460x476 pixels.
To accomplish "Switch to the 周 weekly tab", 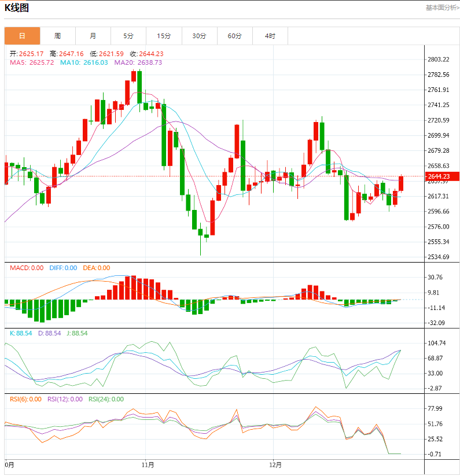I will (58, 36).
